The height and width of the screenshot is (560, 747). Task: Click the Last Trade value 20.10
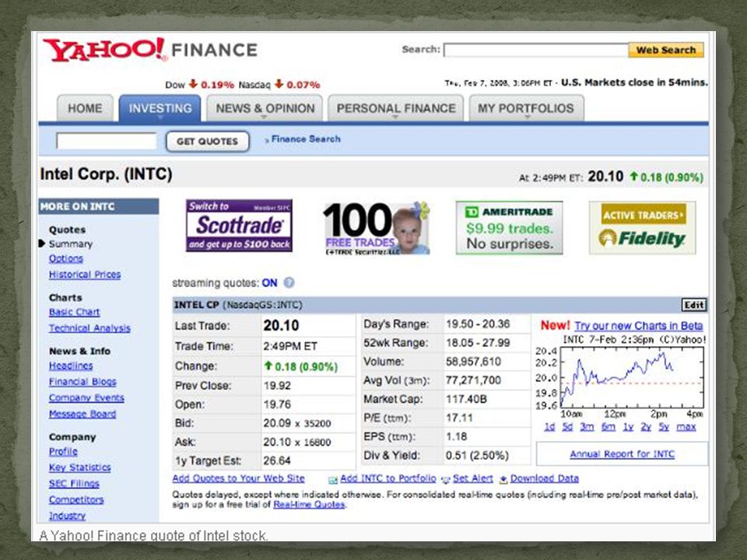(x=281, y=325)
